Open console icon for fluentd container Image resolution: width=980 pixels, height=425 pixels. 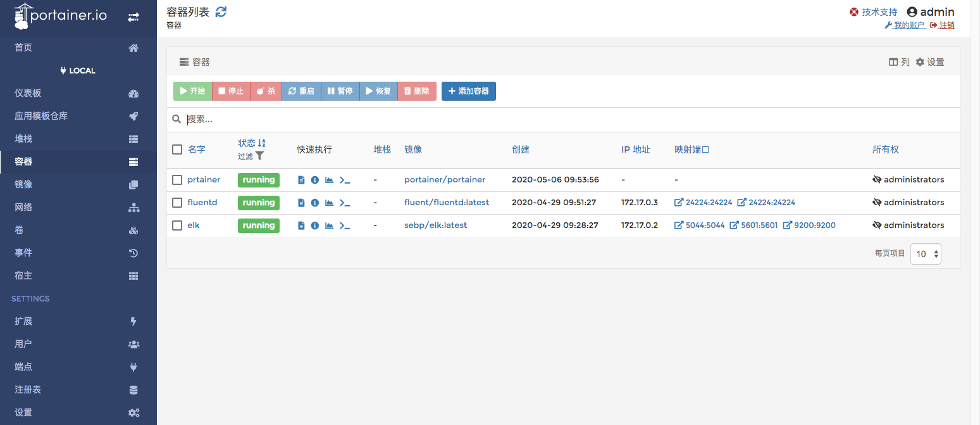tap(345, 203)
